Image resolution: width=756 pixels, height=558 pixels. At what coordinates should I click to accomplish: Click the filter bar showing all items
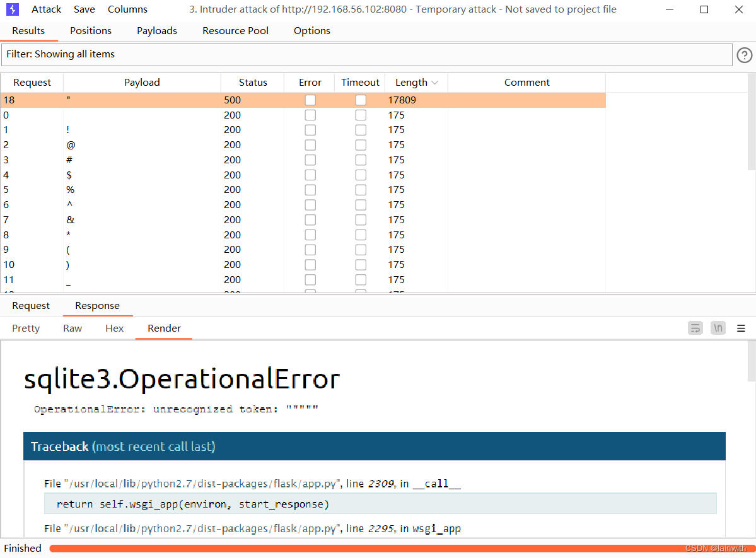coord(366,54)
